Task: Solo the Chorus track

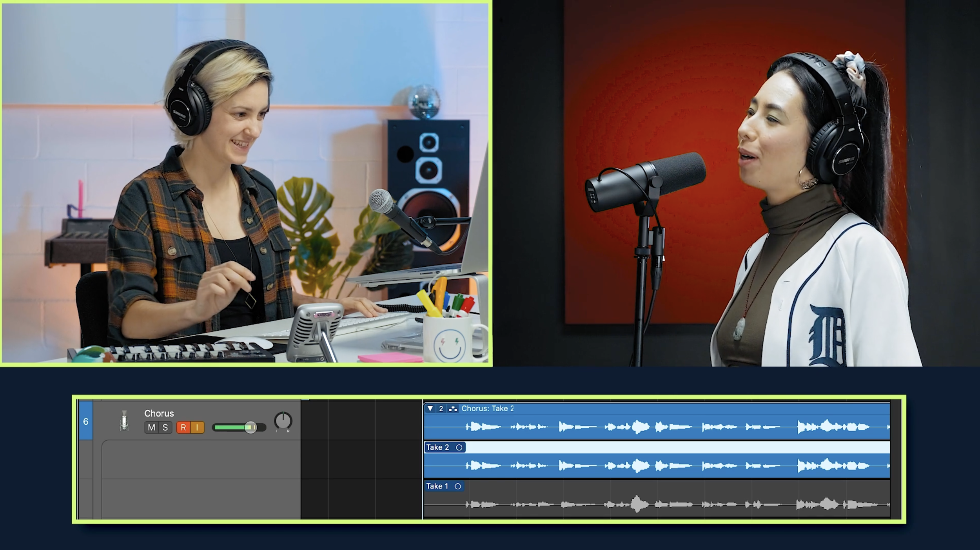Action: pyautogui.click(x=165, y=427)
